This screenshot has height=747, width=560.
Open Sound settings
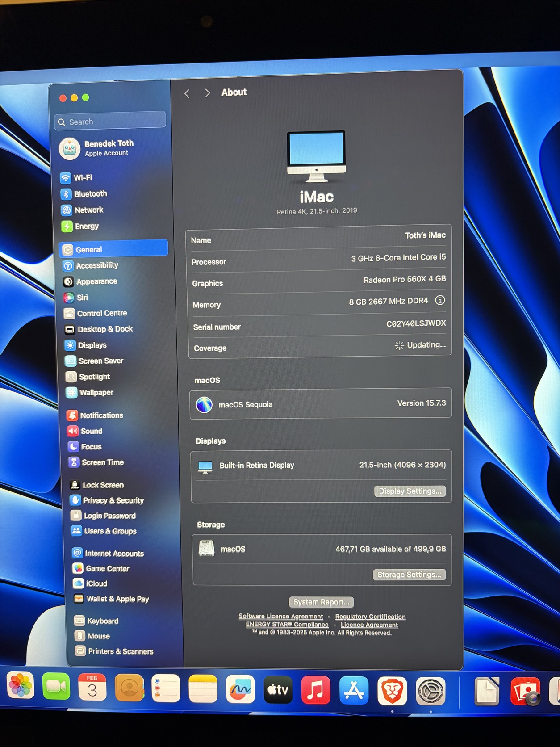tap(85, 431)
